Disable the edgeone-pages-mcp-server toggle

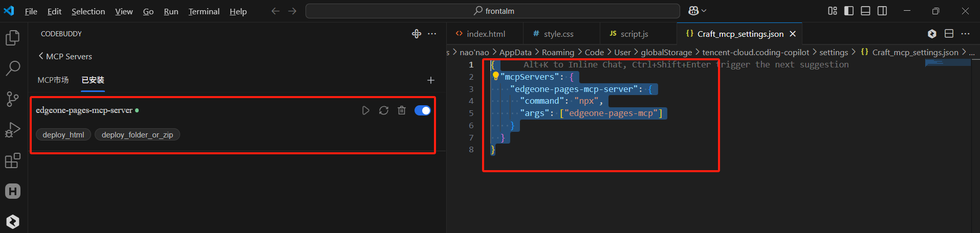pos(422,110)
